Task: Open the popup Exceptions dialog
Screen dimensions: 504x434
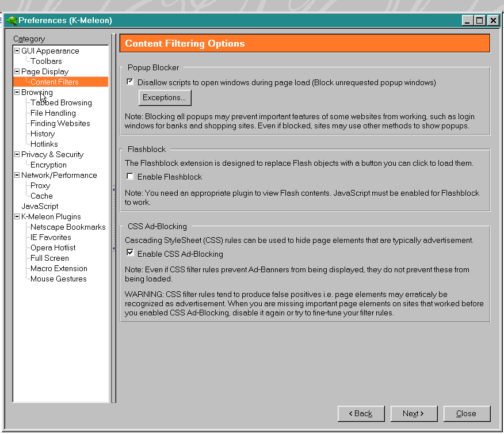Action: [x=165, y=98]
